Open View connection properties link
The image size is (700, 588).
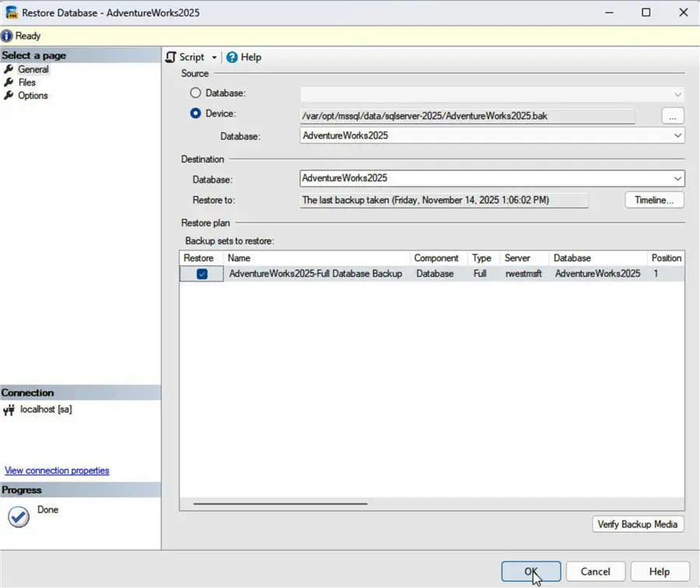(57, 471)
